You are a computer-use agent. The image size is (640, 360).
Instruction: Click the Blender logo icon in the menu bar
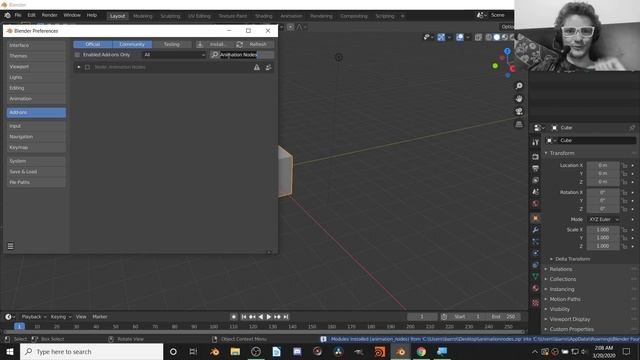(7, 15)
